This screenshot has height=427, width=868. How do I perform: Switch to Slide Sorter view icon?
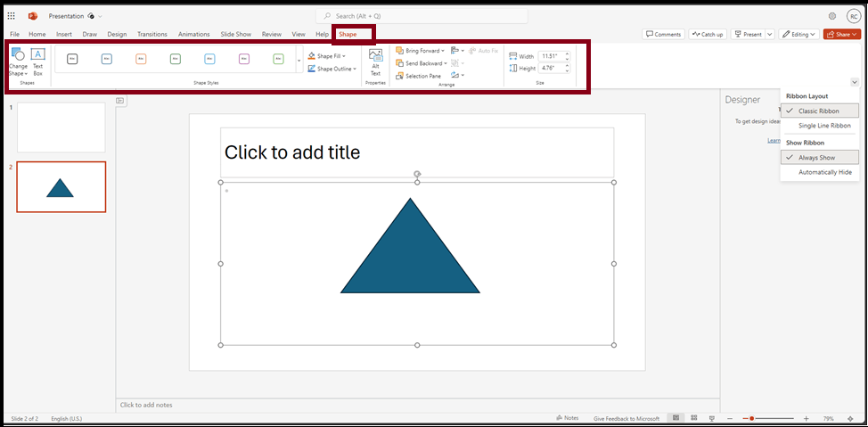[x=693, y=418]
